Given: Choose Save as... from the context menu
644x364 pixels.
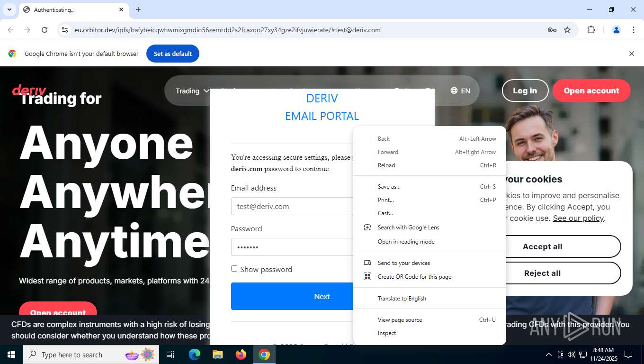Looking at the screenshot, I should (x=429, y=187).
